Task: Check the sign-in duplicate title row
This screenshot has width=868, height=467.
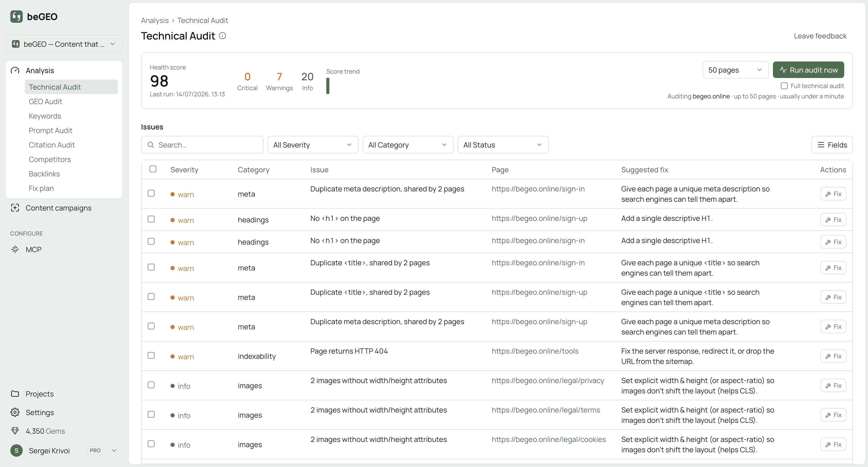Action: (151, 267)
